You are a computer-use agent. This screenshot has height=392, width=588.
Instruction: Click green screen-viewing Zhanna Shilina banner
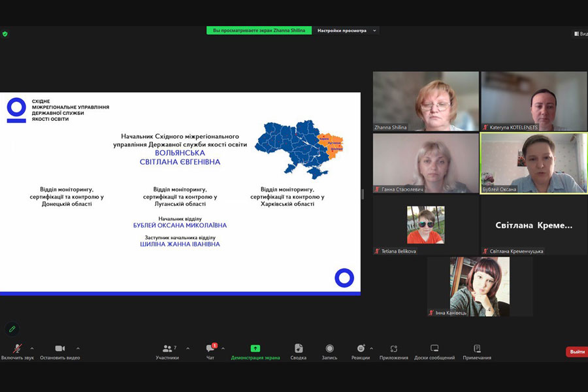pyautogui.click(x=259, y=30)
